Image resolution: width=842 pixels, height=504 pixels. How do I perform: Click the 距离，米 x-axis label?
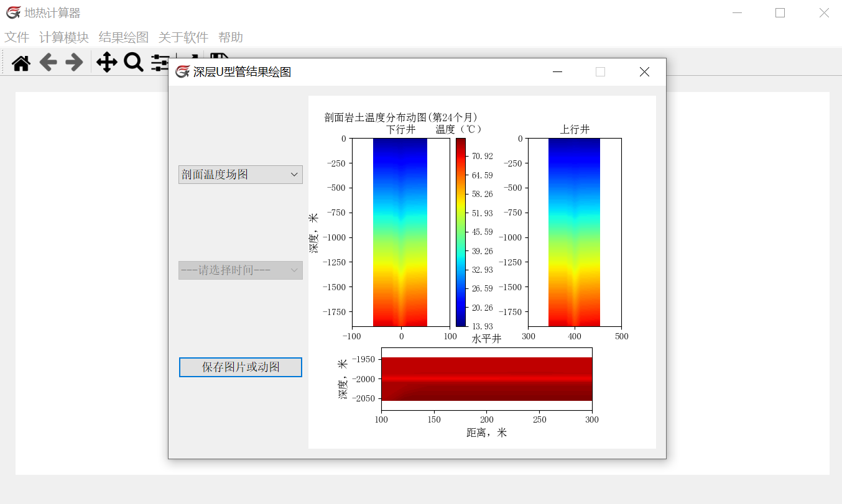[x=486, y=433]
